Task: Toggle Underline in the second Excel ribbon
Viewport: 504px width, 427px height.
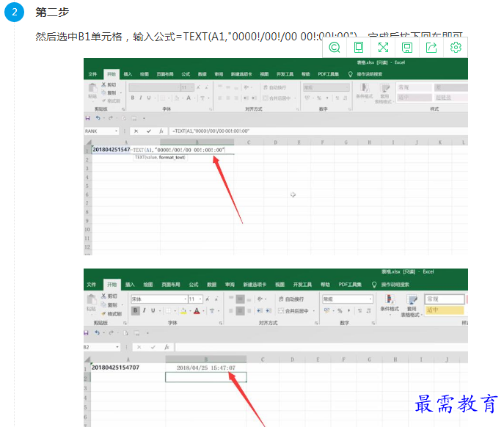Action: (153, 310)
